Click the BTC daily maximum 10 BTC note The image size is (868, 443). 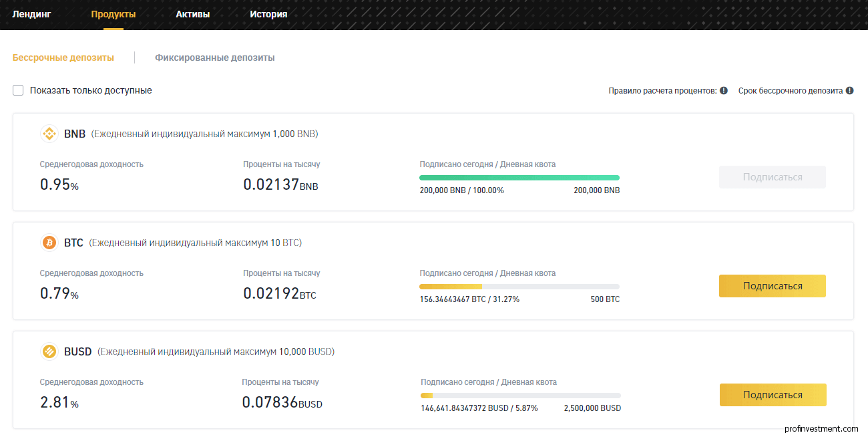pyautogui.click(x=196, y=243)
